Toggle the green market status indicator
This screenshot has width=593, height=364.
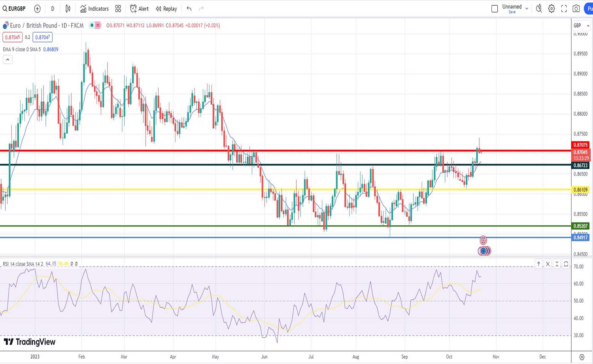click(92, 26)
